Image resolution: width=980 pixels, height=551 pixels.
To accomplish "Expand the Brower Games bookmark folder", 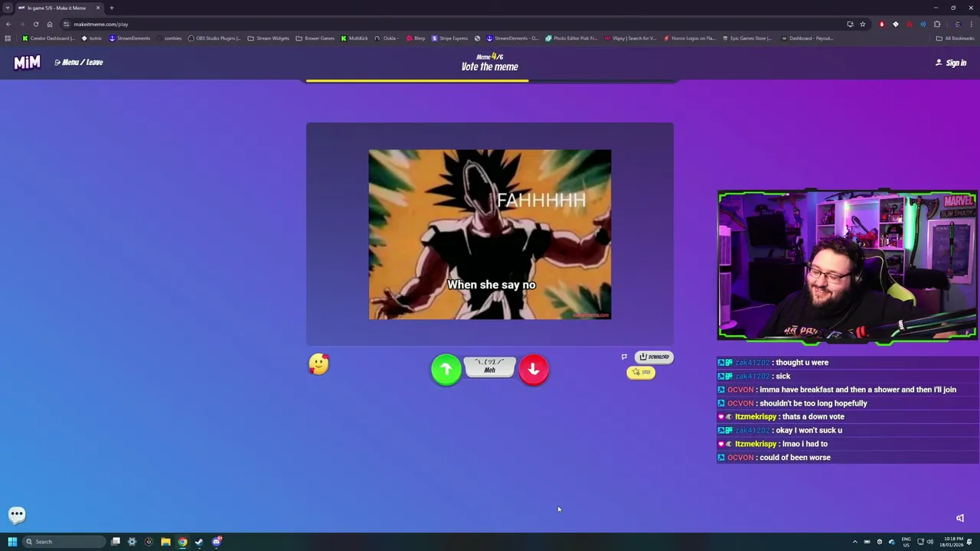I will point(315,38).
